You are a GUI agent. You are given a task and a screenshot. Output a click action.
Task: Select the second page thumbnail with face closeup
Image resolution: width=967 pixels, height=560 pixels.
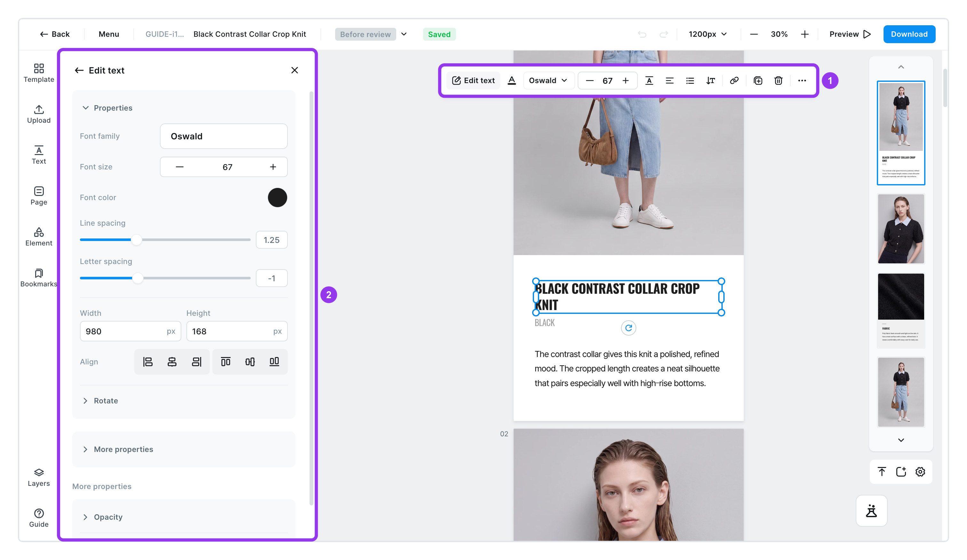pyautogui.click(x=900, y=229)
